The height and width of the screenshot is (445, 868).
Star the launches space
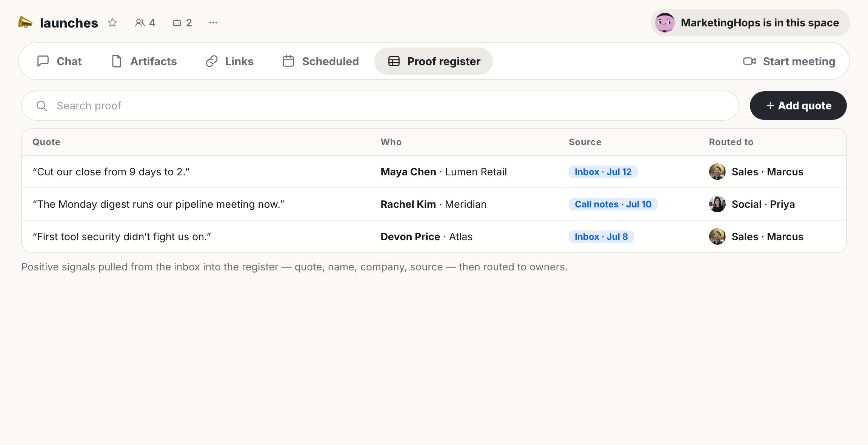click(112, 23)
